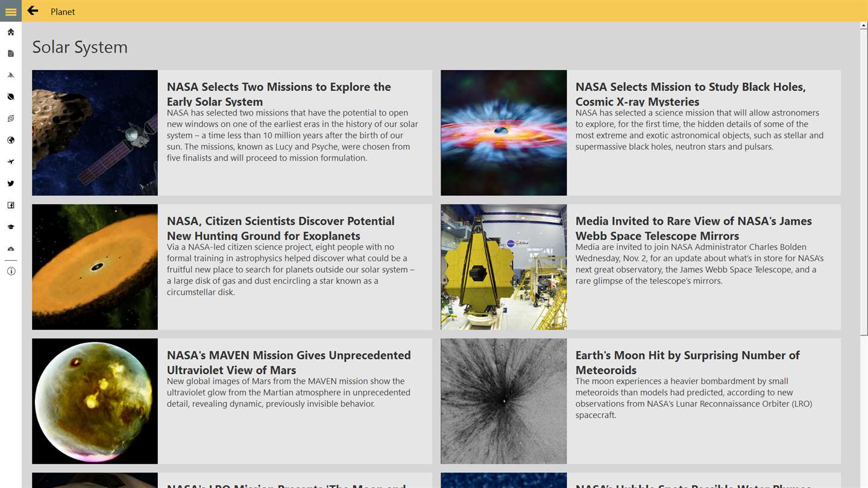The width and height of the screenshot is (868, 488).
Task: Go back using the arrow beside Planet
Action: [x=33, y=11]
